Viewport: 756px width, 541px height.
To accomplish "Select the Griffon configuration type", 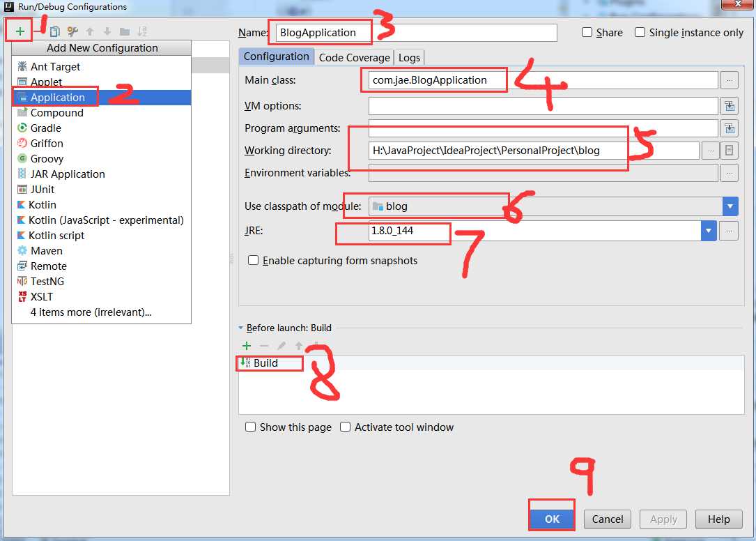I will (101, 144).
